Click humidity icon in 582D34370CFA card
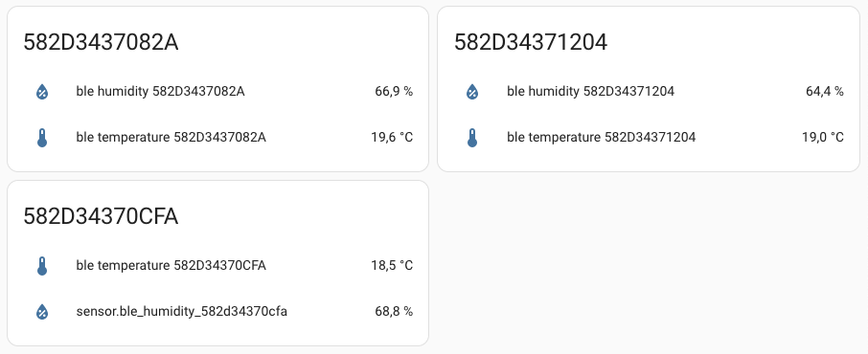 click(42, 312)
